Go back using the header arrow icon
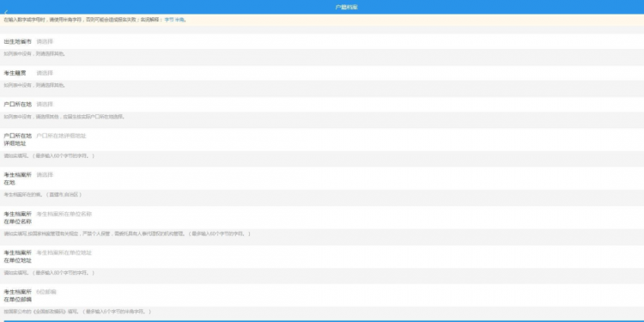The width and height of the screenshot is (644, 322). pos(6,12)
